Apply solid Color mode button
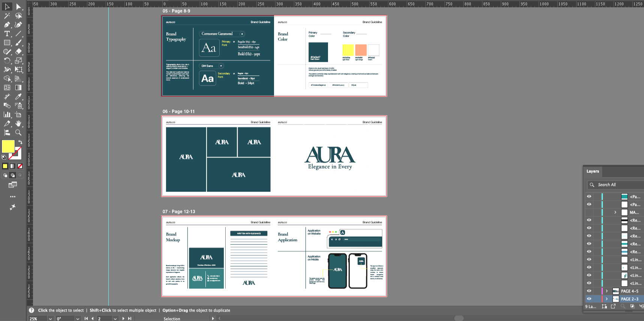Viewport: 644px width, 321px height. (x=5, y=166)
